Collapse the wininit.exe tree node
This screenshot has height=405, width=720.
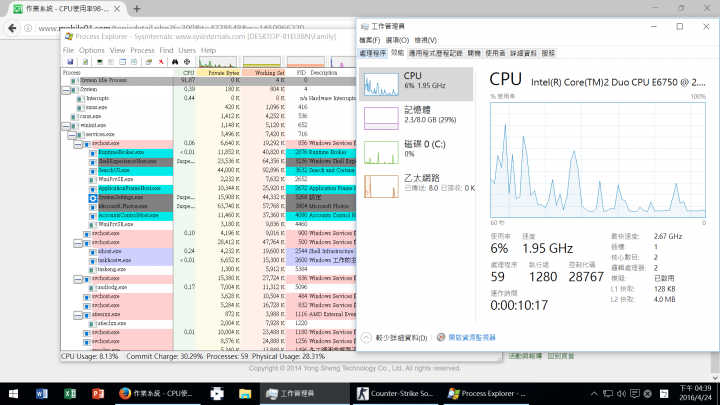[x=66, y=125]
